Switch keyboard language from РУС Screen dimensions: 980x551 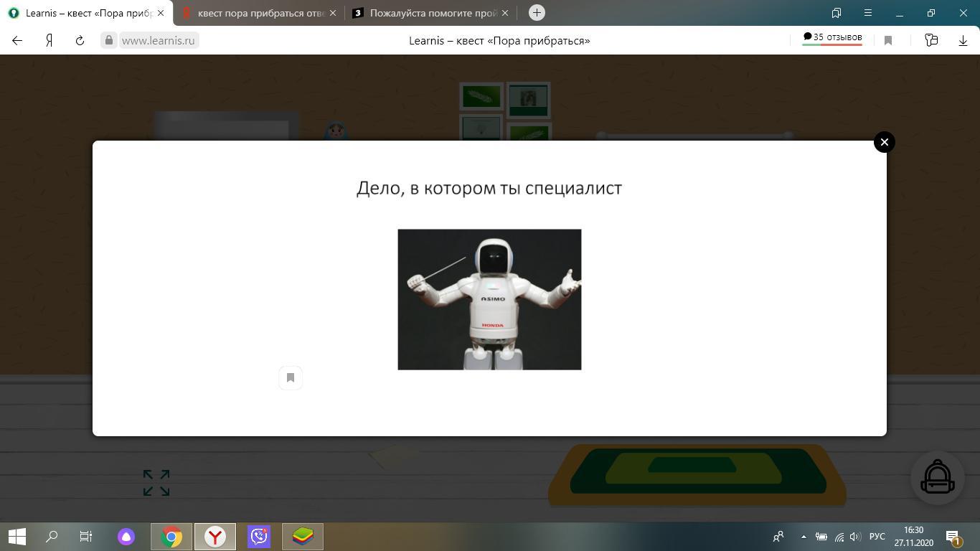point(877,537)
